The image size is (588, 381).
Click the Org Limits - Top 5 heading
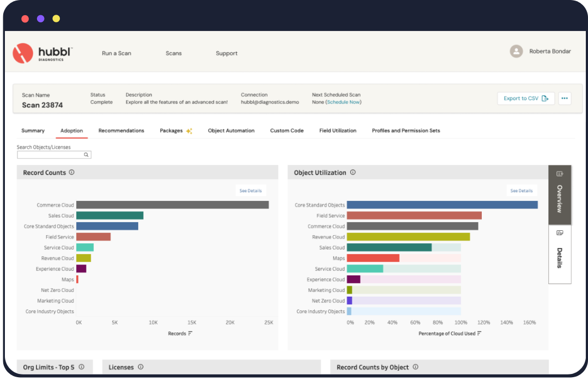pyautogui.click(x=49, y=367)
